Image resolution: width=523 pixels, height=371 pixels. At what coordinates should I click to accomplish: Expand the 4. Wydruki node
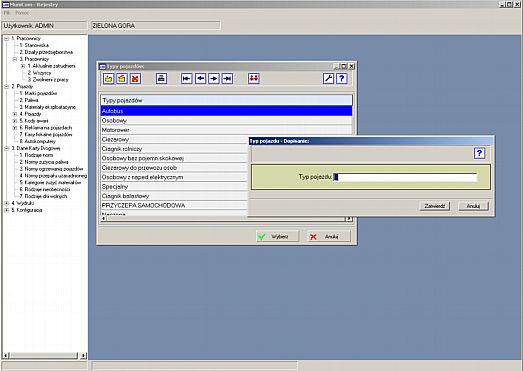coord(7,203)
